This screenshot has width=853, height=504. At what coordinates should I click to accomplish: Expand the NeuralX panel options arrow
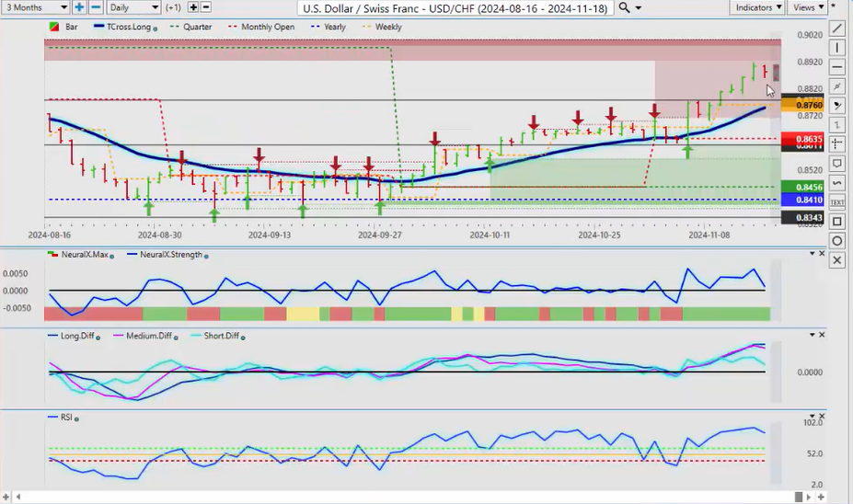pos(811,254)
